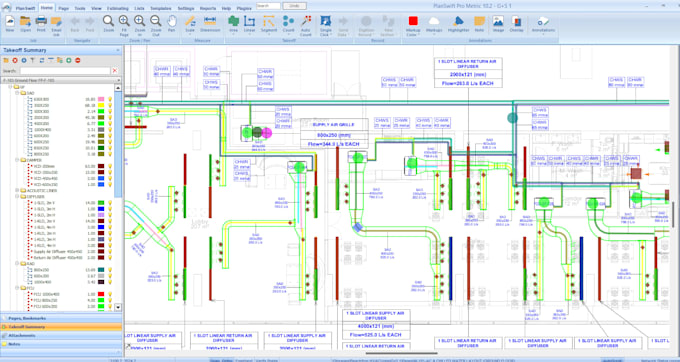The image size is (680, 362).
Task: Collapse the DIFFUSER folder
Action: coord(17,196)
